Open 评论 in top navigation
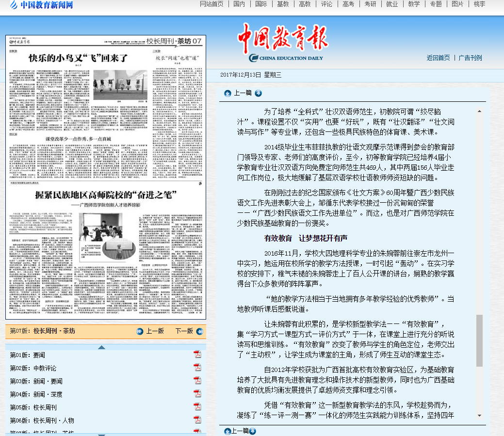This screenshot has width=504, height=436. tap(326, 4)
